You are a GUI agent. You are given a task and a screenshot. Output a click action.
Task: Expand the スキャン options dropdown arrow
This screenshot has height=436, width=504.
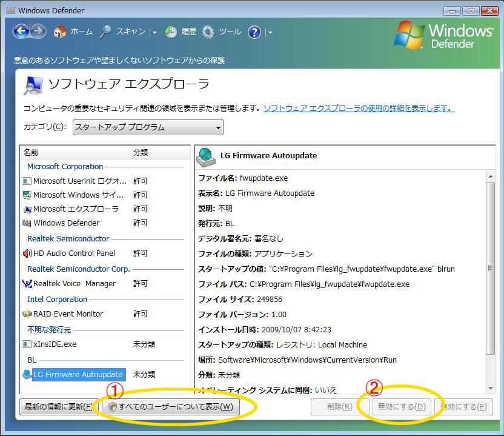point(154,33)
